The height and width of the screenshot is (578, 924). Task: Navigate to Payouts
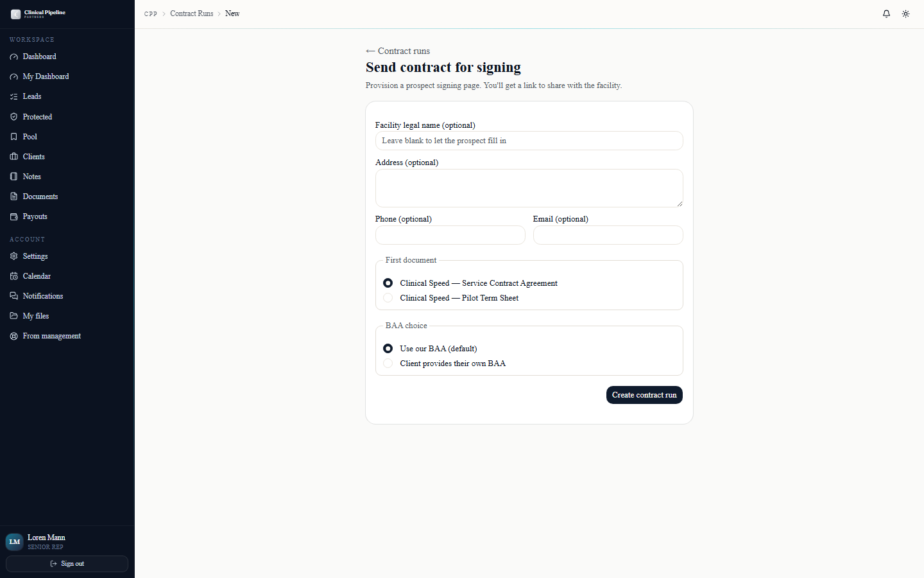point(67,216)
